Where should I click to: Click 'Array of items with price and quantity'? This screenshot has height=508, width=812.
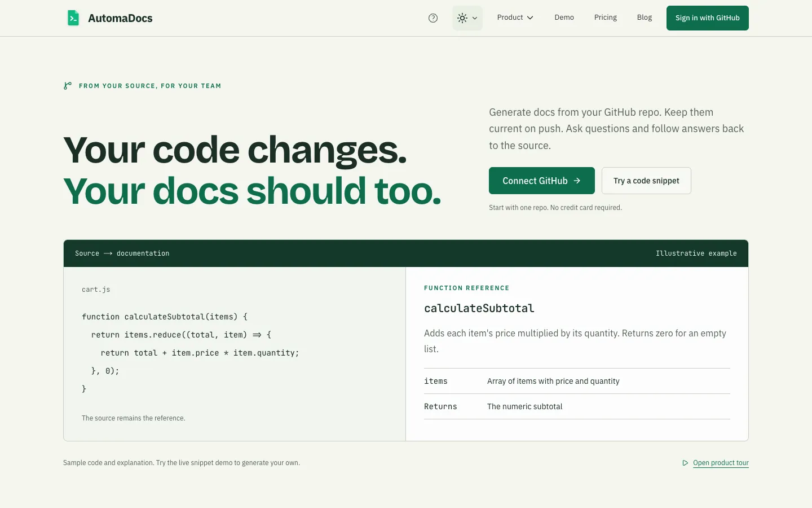click(x=553, y=381)
